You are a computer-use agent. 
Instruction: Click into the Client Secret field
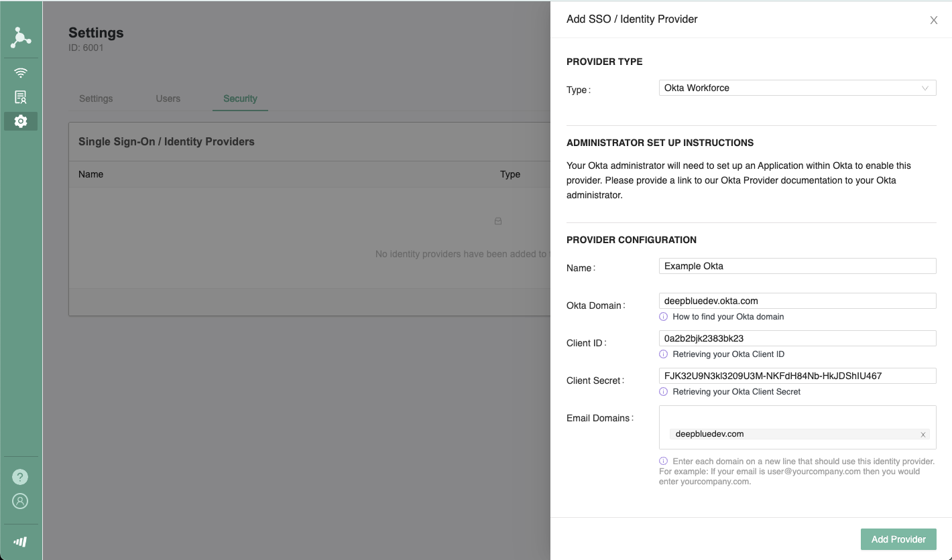(797, 376)
